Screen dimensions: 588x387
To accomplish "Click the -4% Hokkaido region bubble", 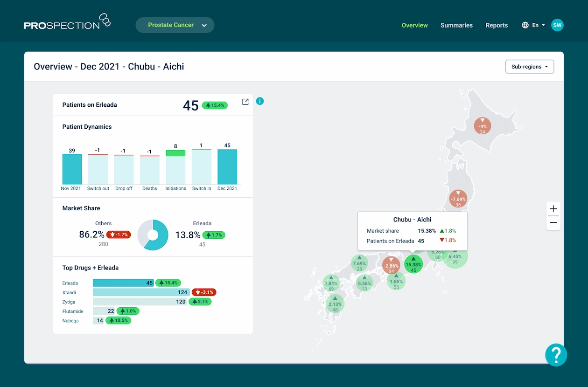I will click(x=482, y=126).
